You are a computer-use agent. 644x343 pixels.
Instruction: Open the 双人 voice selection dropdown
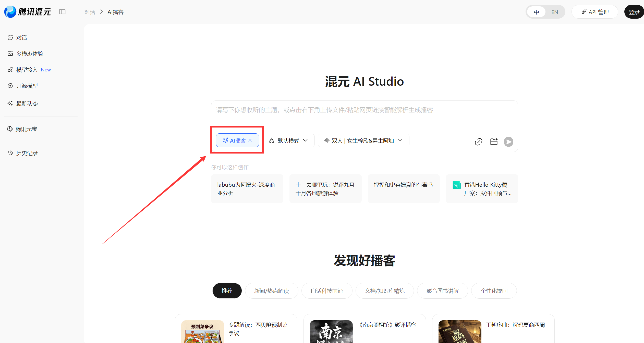[x=363, y=141]
